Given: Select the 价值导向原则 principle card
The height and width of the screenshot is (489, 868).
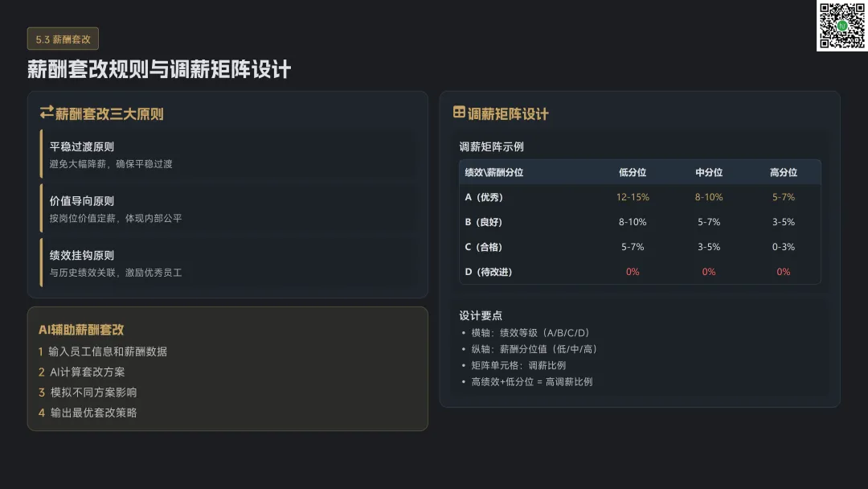Looking at the screenshot, I should tap(229, 209).
